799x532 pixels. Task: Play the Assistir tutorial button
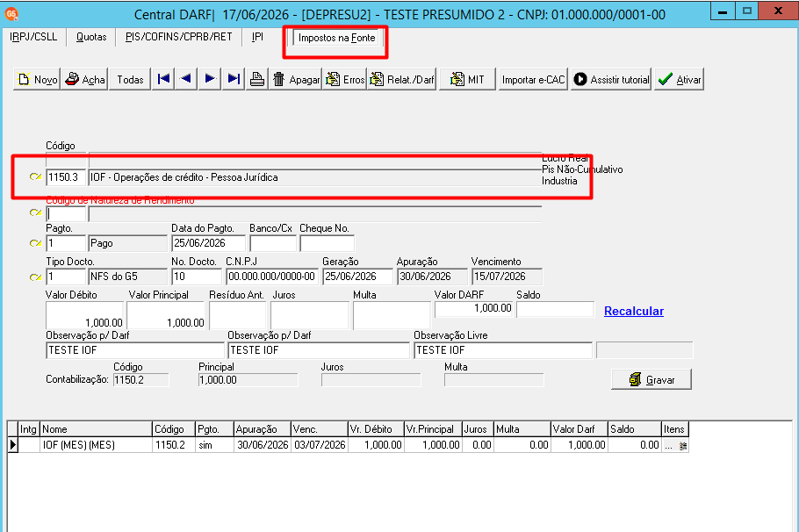[611, 80]
